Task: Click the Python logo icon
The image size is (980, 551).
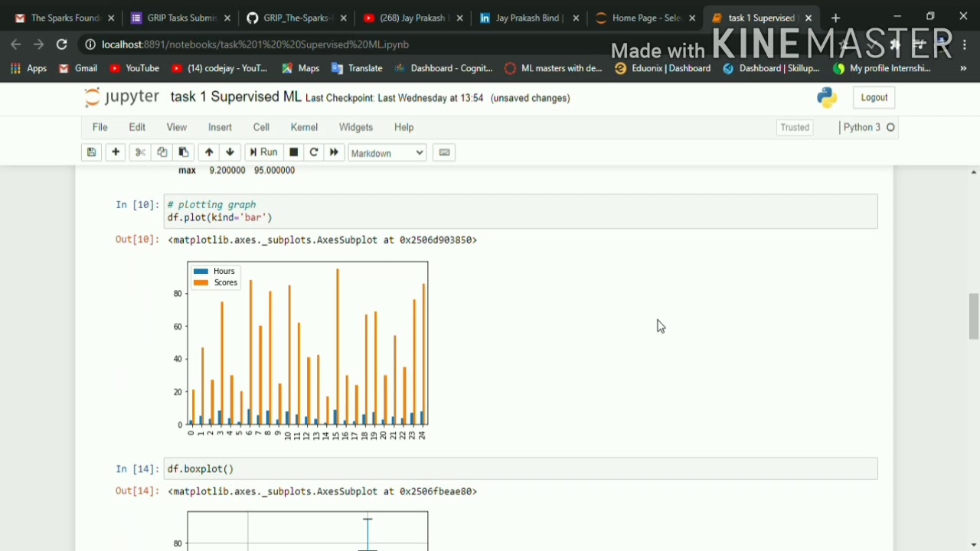Action: point(827,97)
